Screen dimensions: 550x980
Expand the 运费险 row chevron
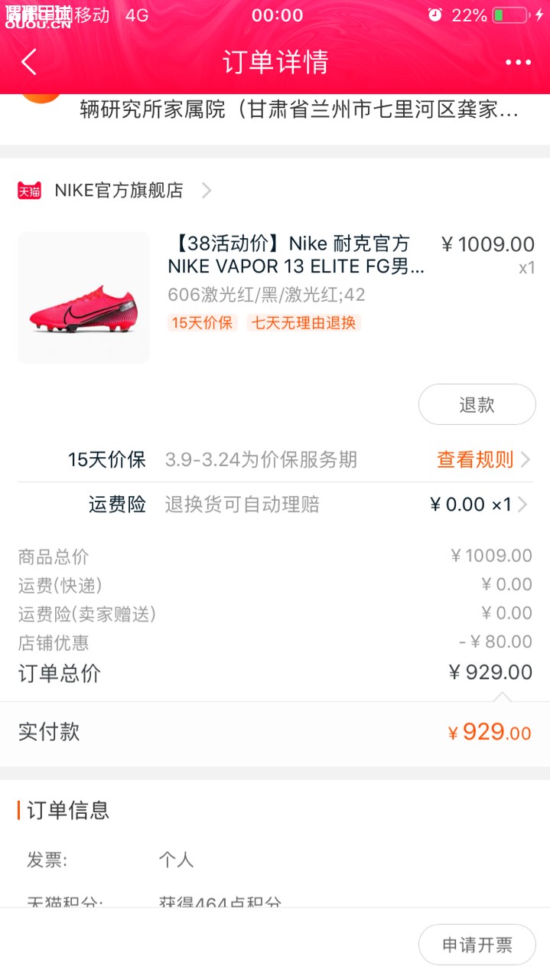(523, 505)
